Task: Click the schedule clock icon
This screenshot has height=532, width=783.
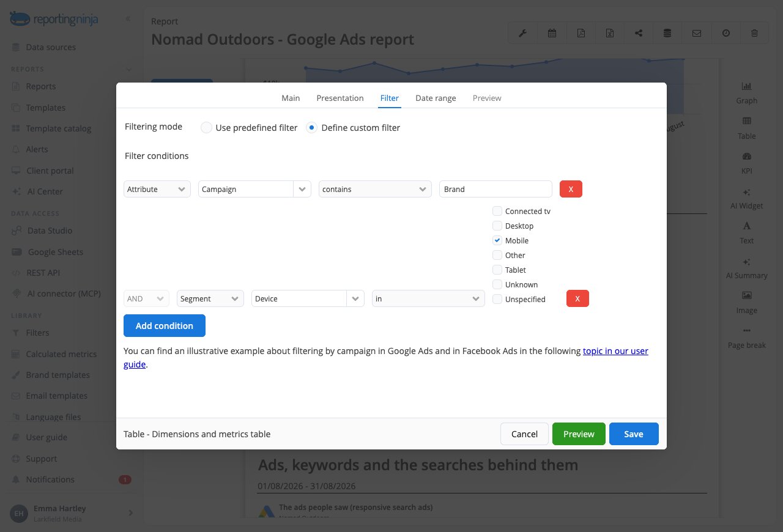Action: 725,33
